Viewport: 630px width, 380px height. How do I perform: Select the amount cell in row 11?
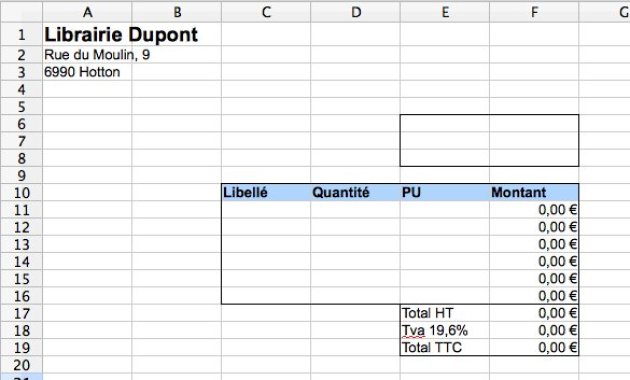pos(534,210)
